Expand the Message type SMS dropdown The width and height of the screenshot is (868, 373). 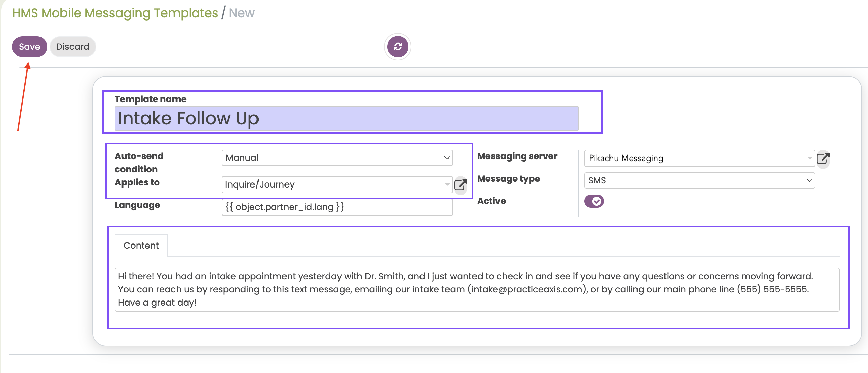pyautogui.click(x=699, y=180)
